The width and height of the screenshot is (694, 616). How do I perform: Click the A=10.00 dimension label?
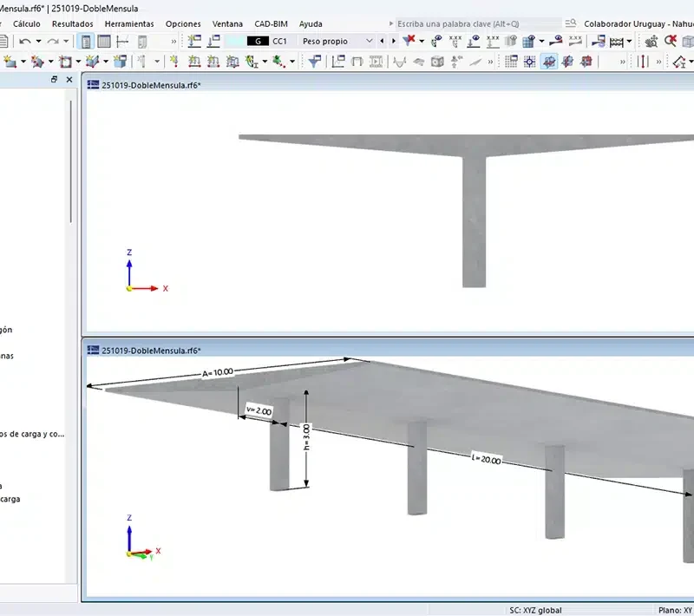coord(218,372)
